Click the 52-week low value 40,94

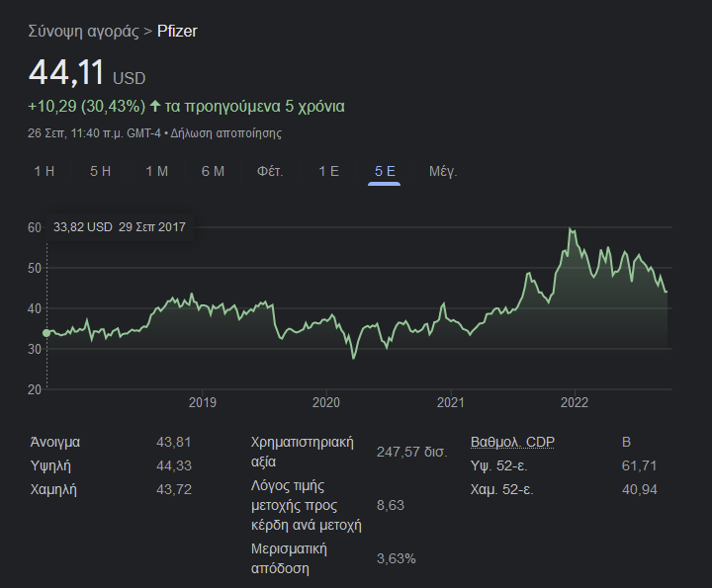click(640, 489)
